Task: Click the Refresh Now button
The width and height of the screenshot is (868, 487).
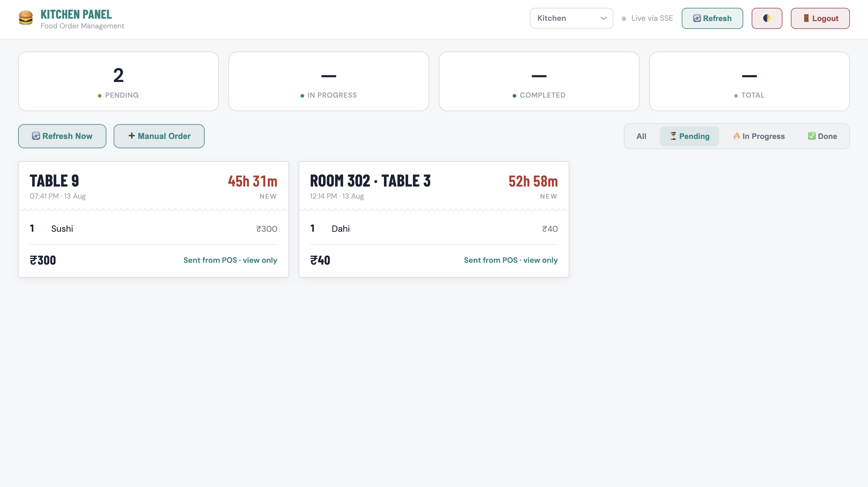Action: pos(62,136)
